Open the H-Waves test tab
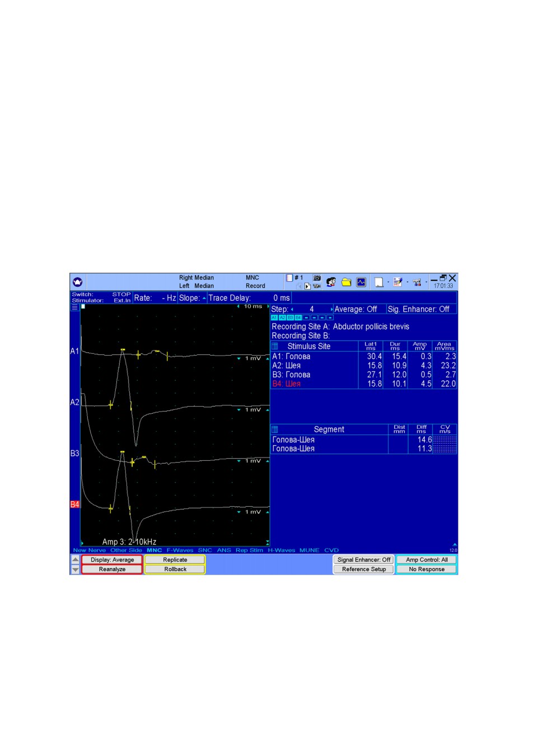This screenshot has width=534, height=756. pos(282,550)
